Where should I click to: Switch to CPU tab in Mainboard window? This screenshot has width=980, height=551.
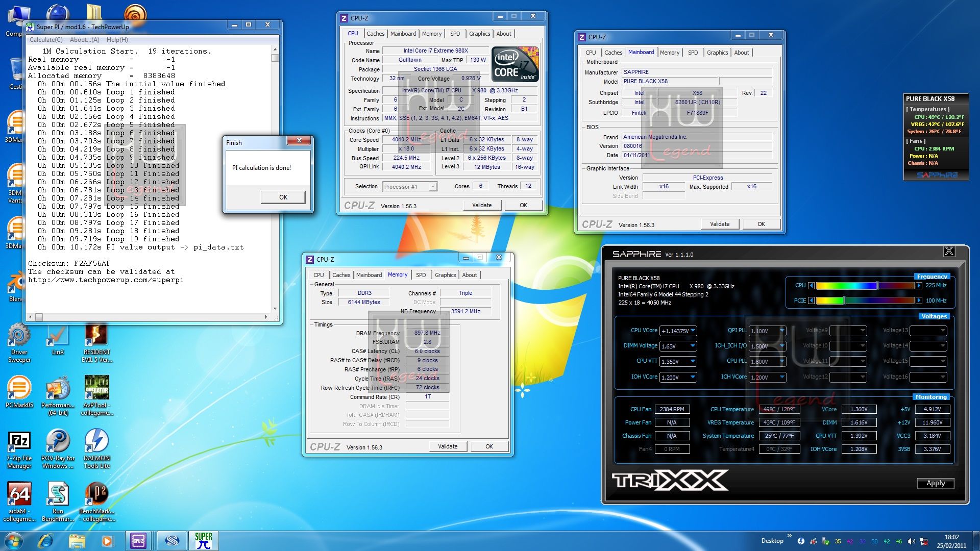click(591, 53)
